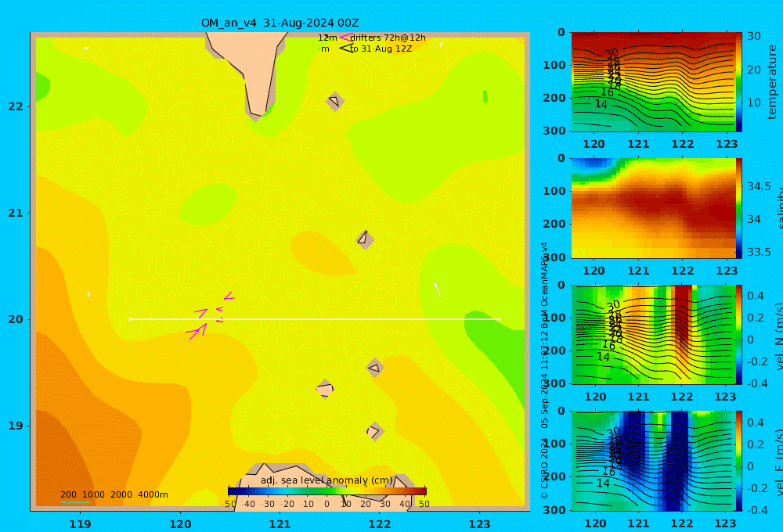Click latitude label 21 on main map
The width and height of the screenshot is (783, 532).
click(x=16, y=213)
